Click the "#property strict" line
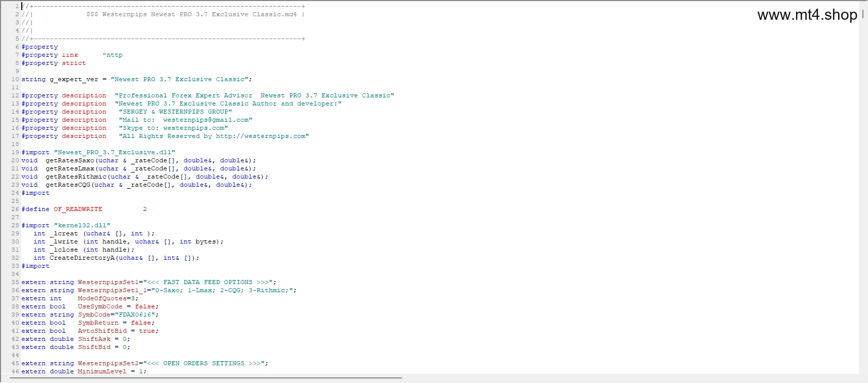Image resolution: width=868 pixels, height=383 pixels. coord(54,63)
